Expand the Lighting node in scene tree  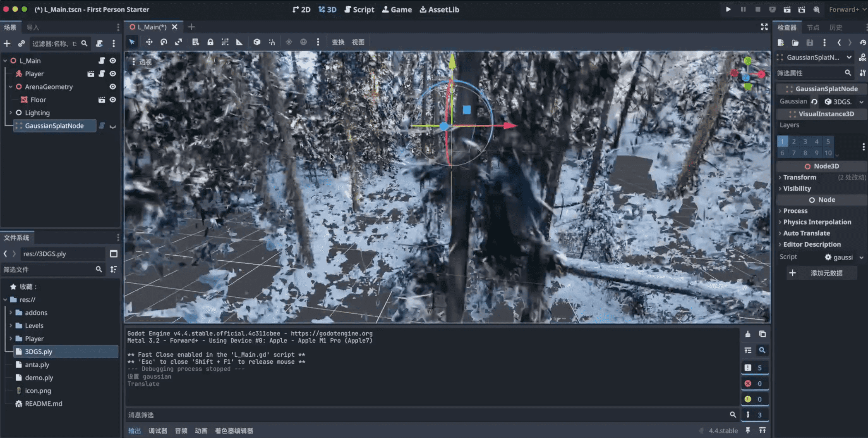pyautogui.click(x=10, y=113)
